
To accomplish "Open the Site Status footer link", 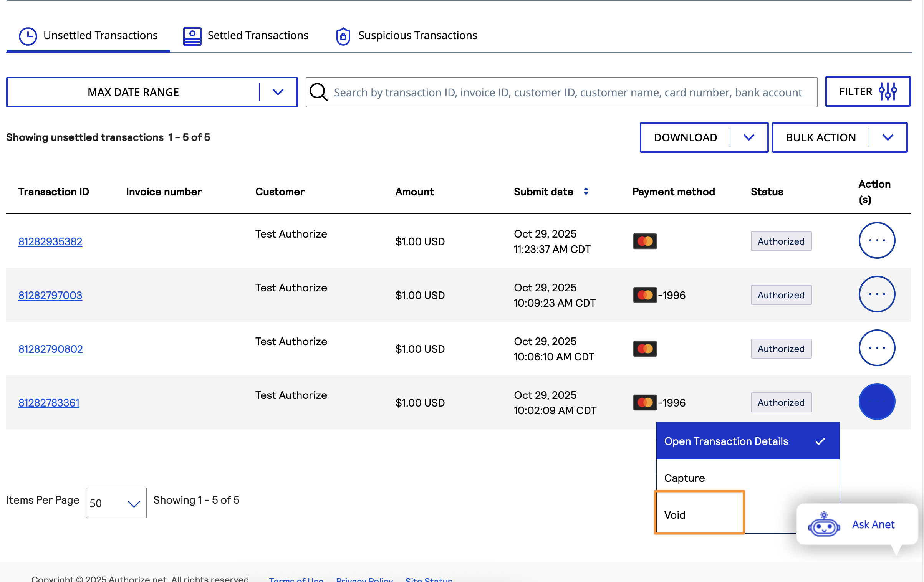I will (428, 579).
